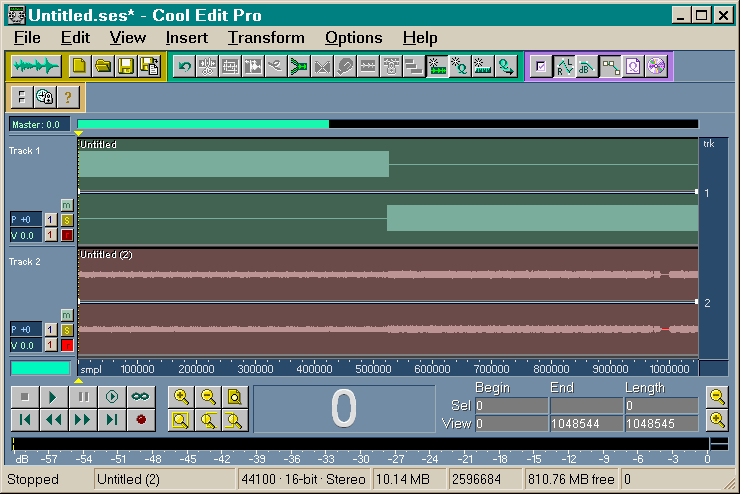Zoom out horizontally with the minus magnifier

pyautogui.click(x=208, y=397)
